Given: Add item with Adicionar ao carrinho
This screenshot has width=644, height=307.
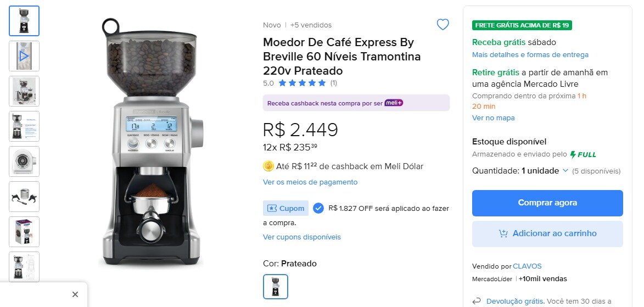Looking at the screenshot, I should (547, 233).
